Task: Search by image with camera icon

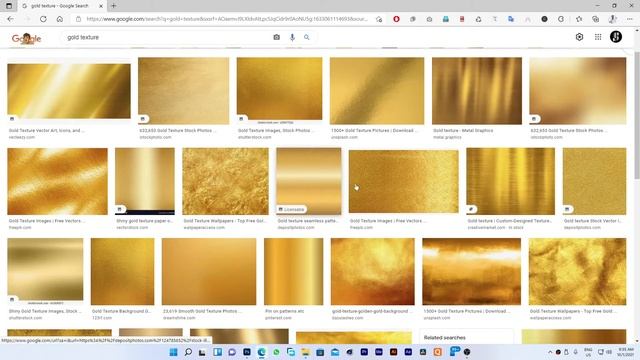Action: 276,37
